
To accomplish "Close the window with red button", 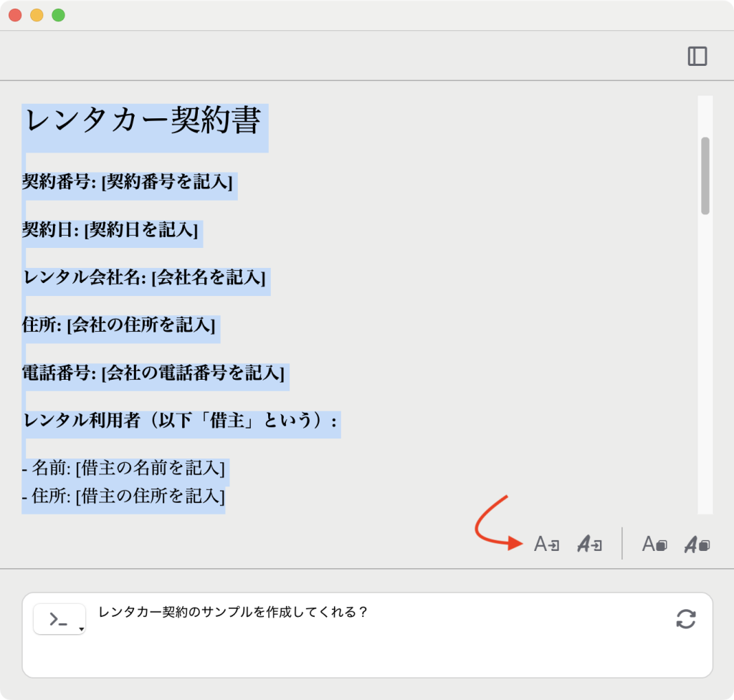I will point(15,15).
